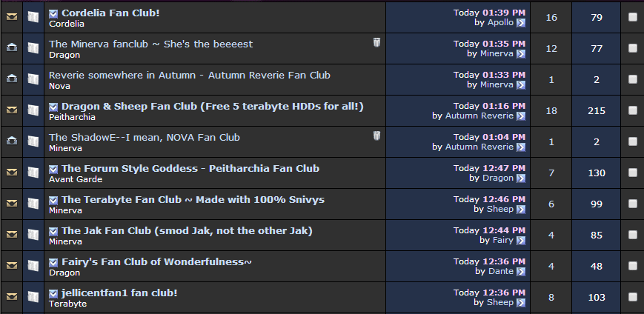Click reply count 18 for Dragon & Sheep
This screenshot has height=314, width=644.
tap(551, 111)
